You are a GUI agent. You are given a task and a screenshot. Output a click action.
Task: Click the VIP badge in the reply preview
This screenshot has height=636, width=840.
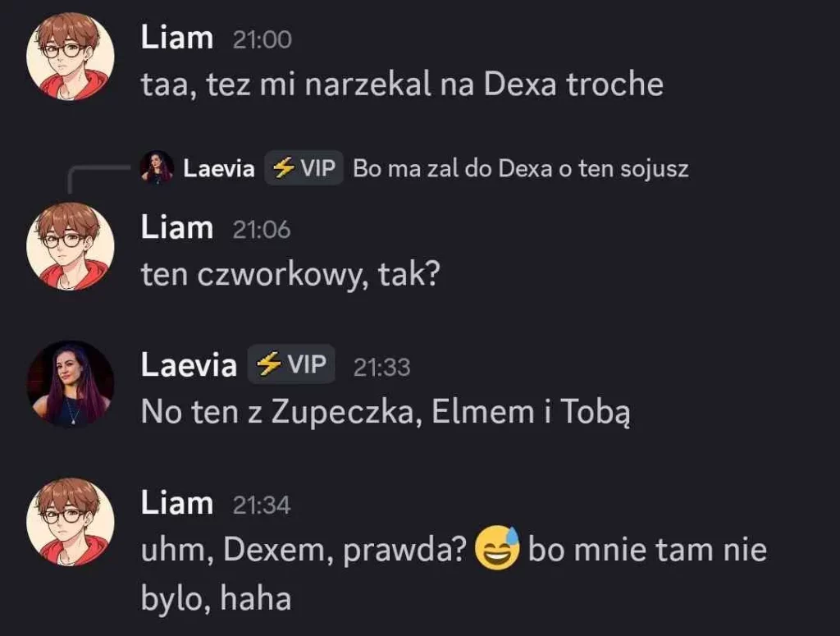[x=303, y=168]
